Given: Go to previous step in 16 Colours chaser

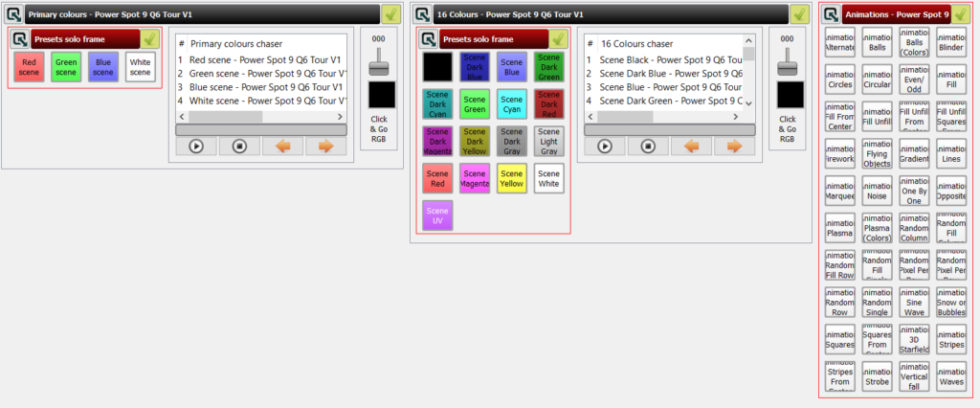Looking at the screenshot, I should [x=685, y=147].
